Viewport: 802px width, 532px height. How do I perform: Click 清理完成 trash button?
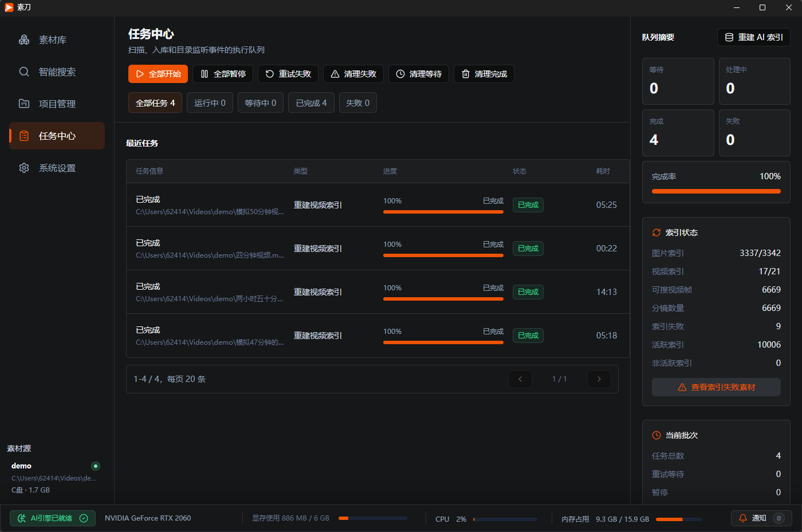click(x=484, y=74)
